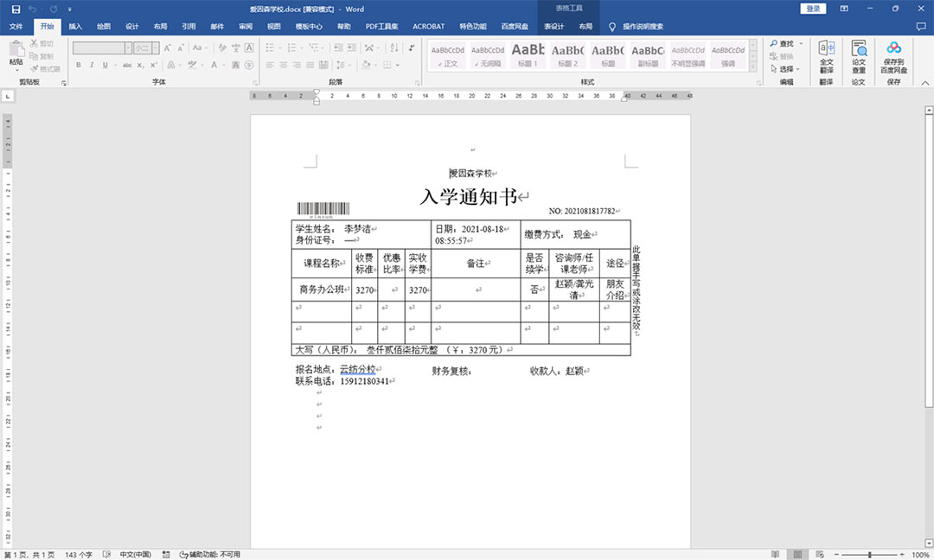The height and width of the screenshot is (560, 934).
Task: Click the zoom slider in status bar
Action: pos(869,554)
